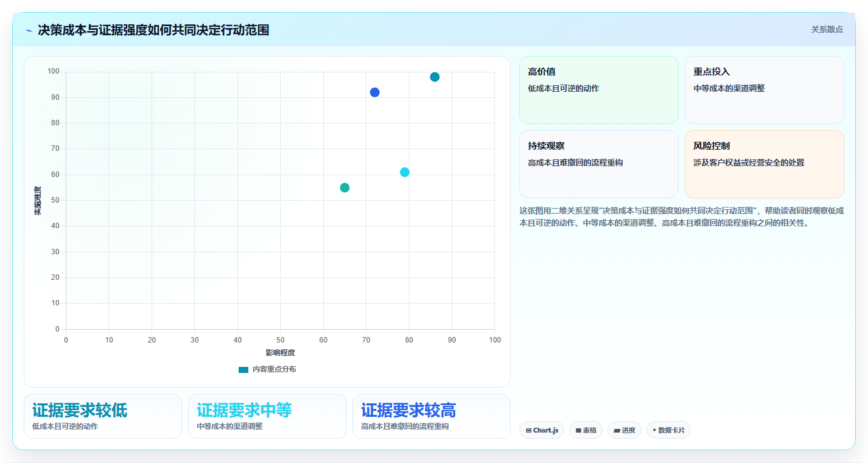Viewport: 868px width, 463px height.
Task: Toggle the 内容重点分布 legend swatch
Action: (x=243, y=369)
